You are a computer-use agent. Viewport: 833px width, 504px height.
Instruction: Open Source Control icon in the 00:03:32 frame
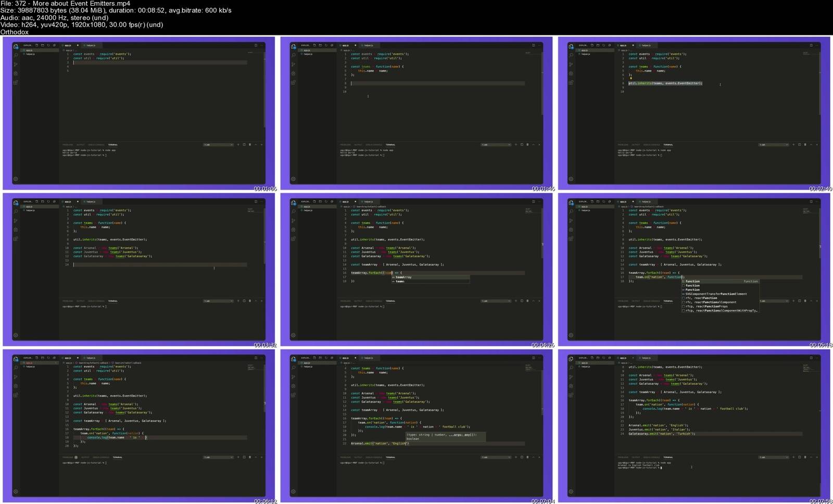click(16, 221)
